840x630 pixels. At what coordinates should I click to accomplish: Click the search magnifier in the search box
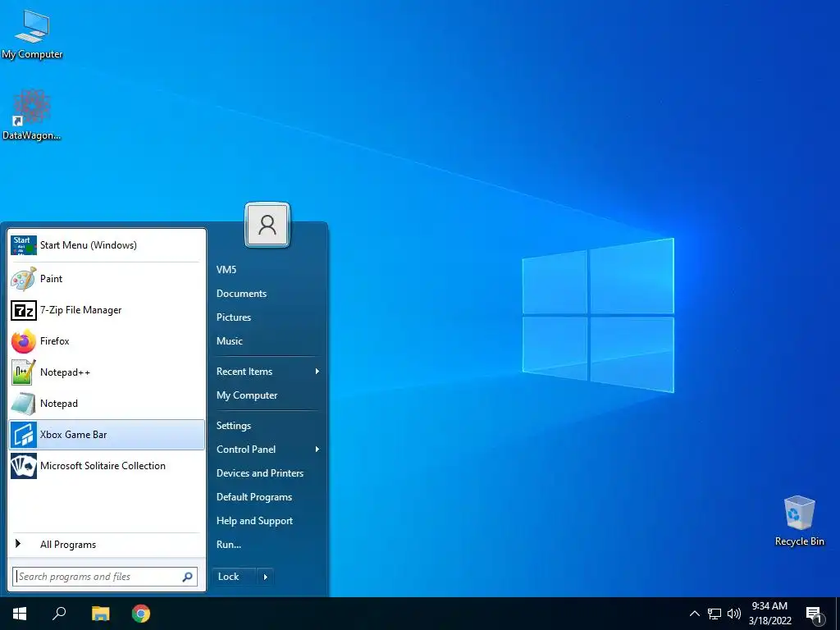(188, 577)
